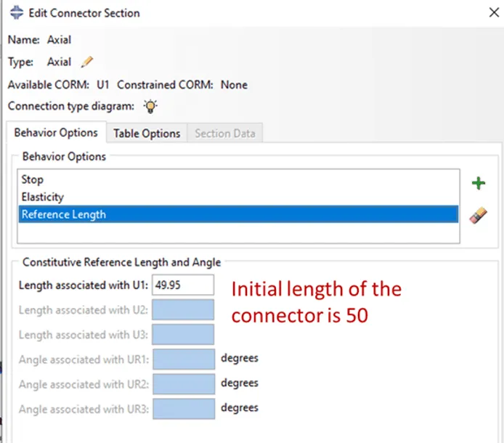Click the Available CORM value U1
The height and width of the screenshot is (443, 504).
point(103,85)
